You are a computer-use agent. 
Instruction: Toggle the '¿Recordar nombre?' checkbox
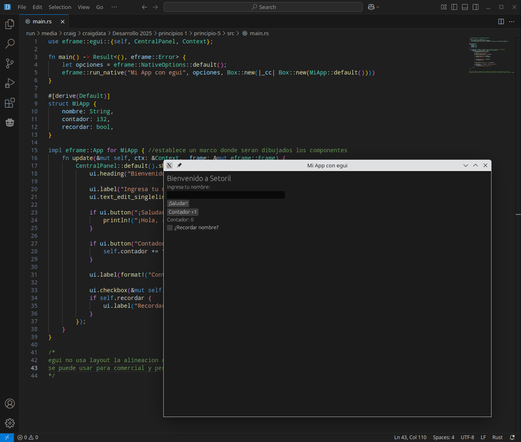[170, 228]
